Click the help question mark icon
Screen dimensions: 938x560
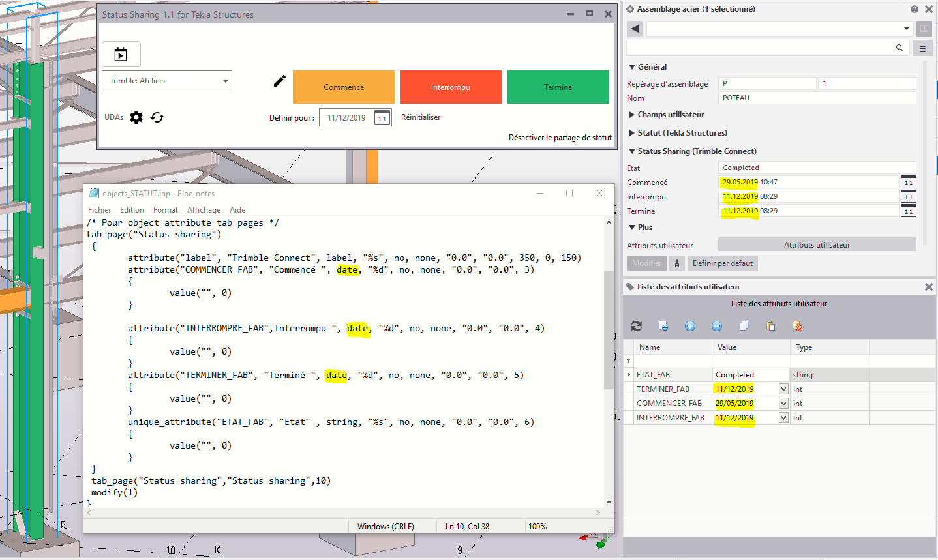click(914, 9)
